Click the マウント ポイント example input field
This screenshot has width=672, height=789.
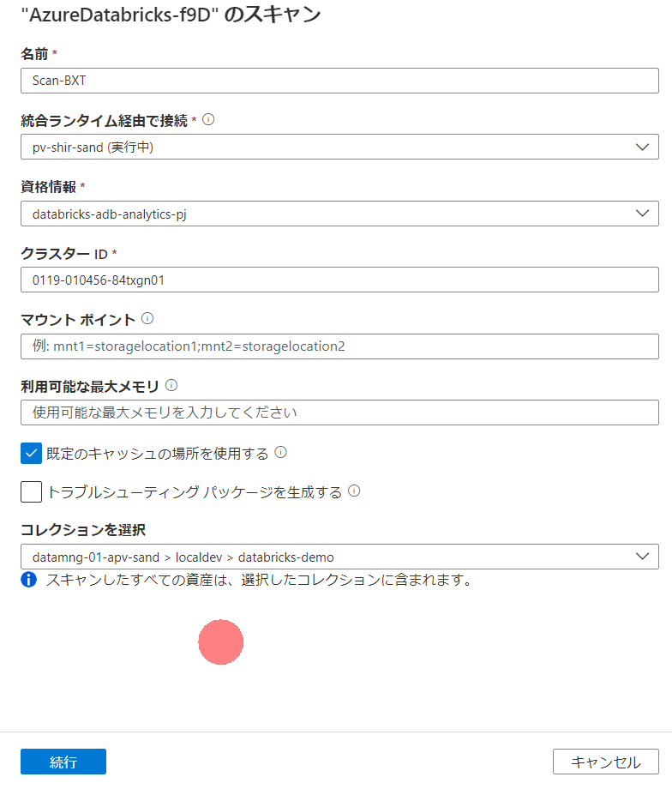[x=334, y=346]
